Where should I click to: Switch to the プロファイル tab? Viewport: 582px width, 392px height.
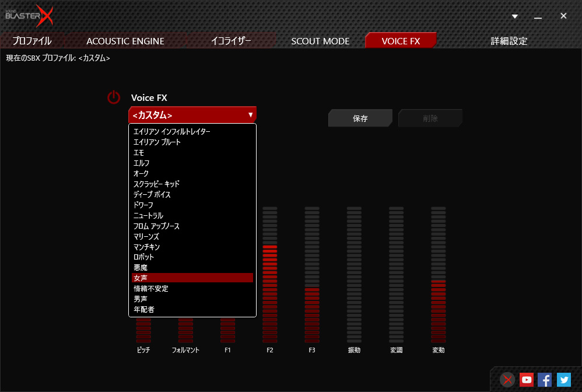pos(32,41)
